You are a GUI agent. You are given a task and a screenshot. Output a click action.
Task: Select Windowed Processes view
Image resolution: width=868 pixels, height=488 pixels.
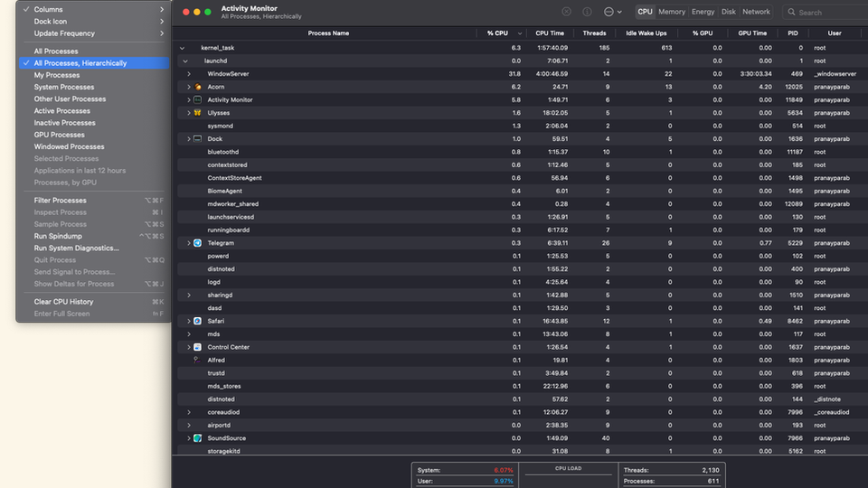pyautogui.click(x=93, y=146)
